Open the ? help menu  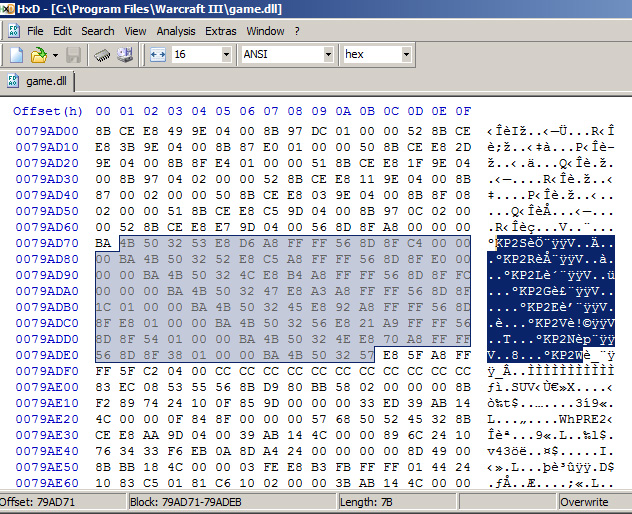pyautogui.click(x=297, y=31)
